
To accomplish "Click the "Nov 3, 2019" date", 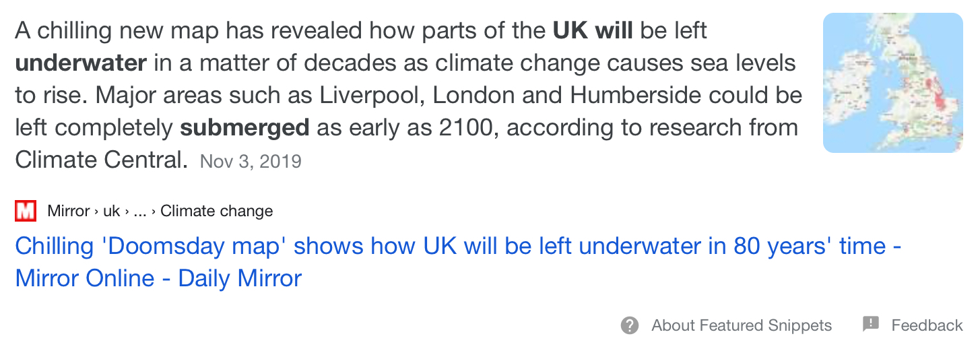I will click(x=251, y=162).
